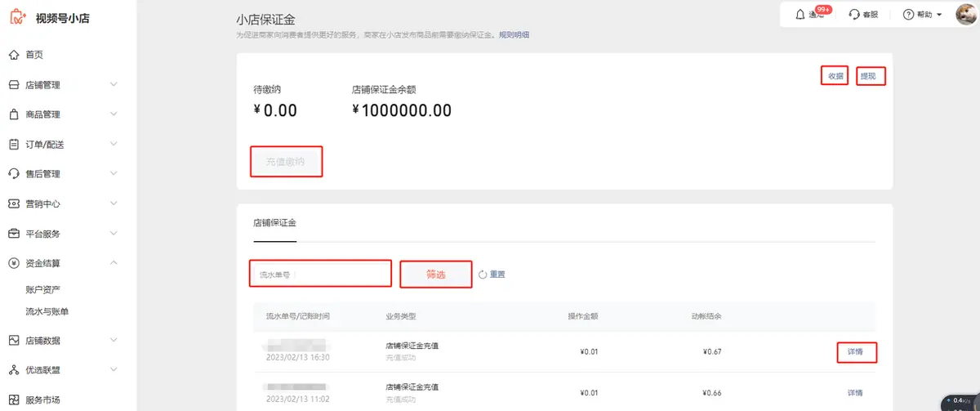
Task: Open the 通知 notifications bell
Action: coord(800,15)
